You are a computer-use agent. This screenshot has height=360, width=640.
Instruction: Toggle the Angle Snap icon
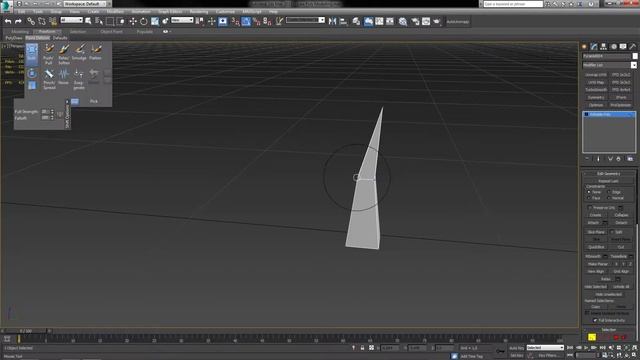coord(246,21)
